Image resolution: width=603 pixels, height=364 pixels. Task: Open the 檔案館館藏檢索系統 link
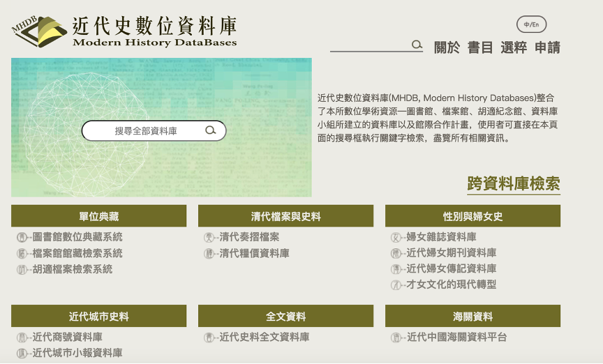tap(77, 253)
